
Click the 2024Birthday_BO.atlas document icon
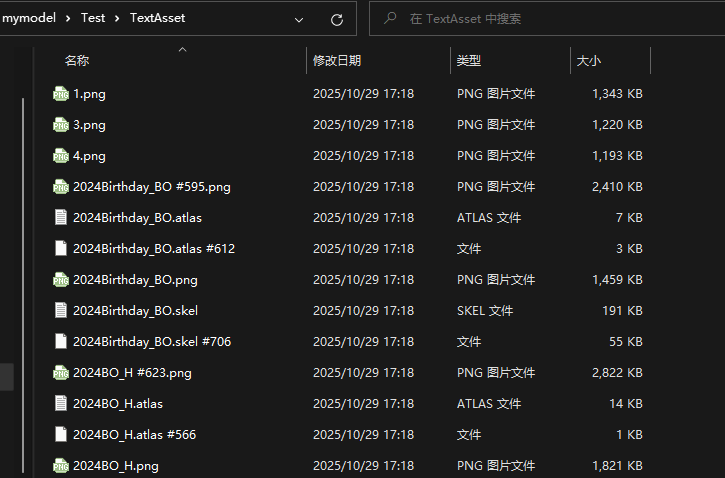[x=61, y=218]
